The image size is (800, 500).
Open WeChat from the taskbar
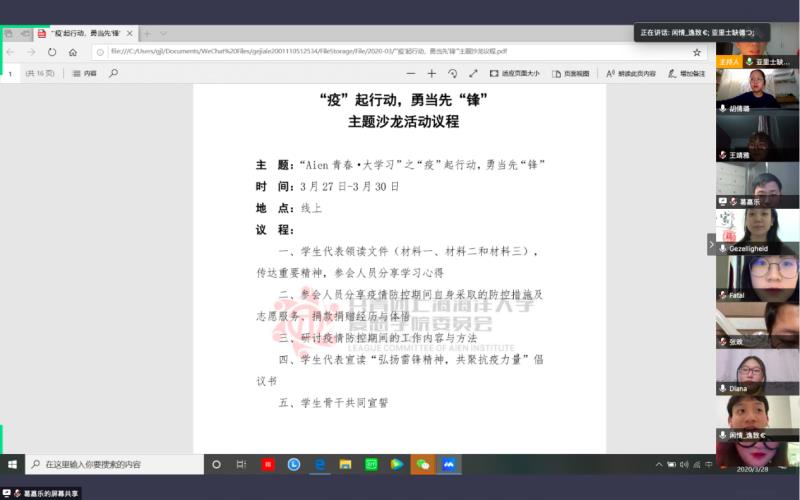[422, 465]
